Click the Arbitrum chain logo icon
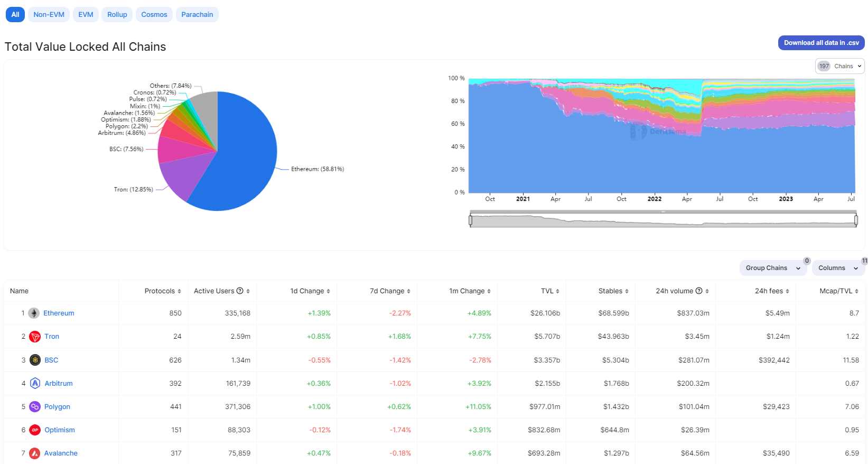868x464 pixels. click(x=35, y=384)
